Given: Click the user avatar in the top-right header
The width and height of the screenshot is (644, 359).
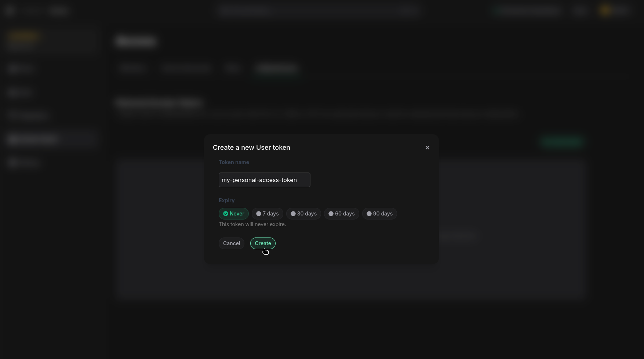Looking at the screenshot, I should (x=605, y=11).
